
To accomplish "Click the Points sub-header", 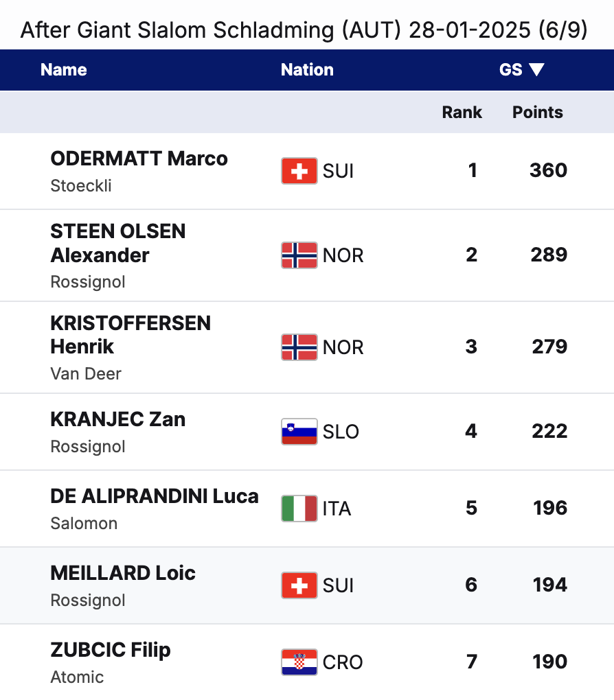I will click(538, 113).
